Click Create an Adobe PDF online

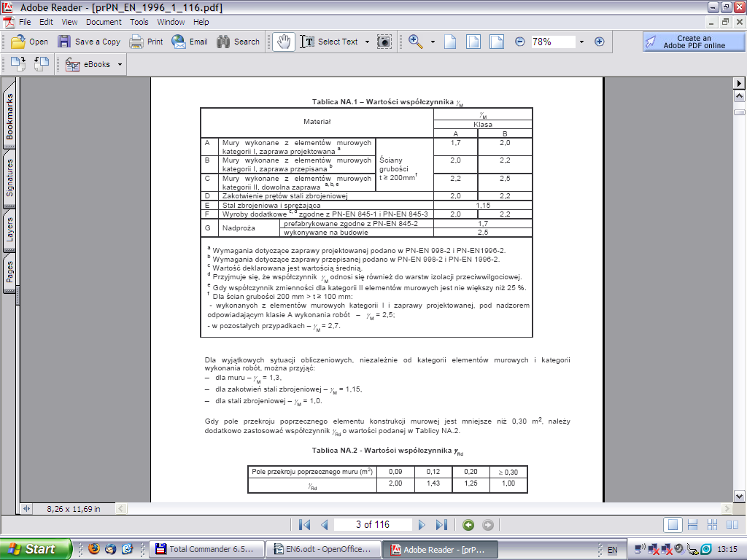[694, 42]
